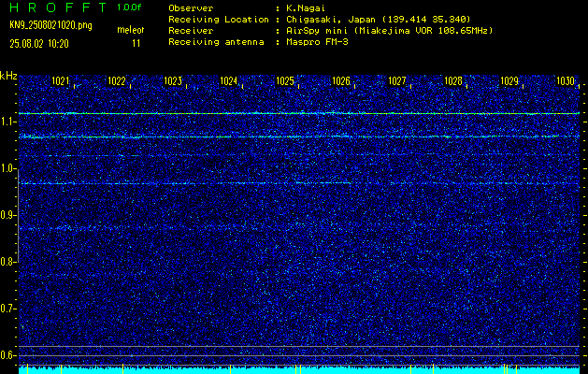The height and width of the screenshot is (374, 588).
Task: Select the 1.0 frequency axis label
Action: coord(7,169)
